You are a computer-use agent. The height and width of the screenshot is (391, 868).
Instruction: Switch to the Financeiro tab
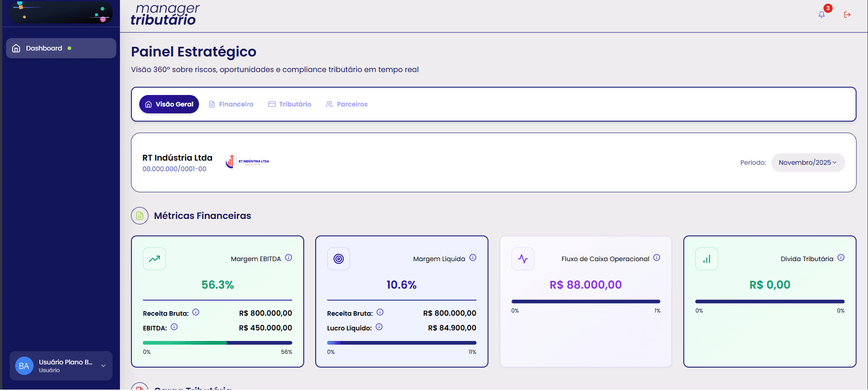pos(231,104)
